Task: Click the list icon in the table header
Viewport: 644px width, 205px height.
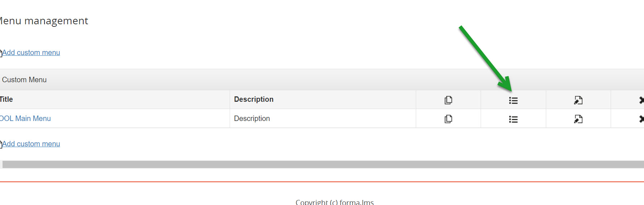Action: point(513,100)
